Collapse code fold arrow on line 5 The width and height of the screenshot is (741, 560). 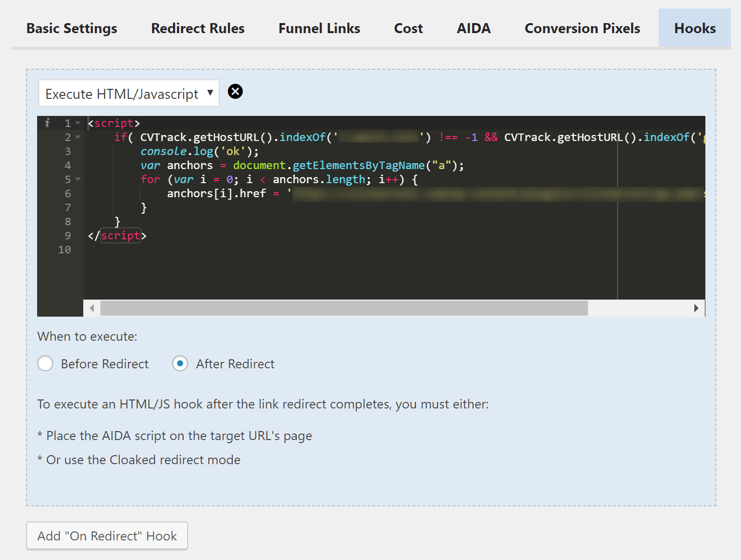point(78,179)
